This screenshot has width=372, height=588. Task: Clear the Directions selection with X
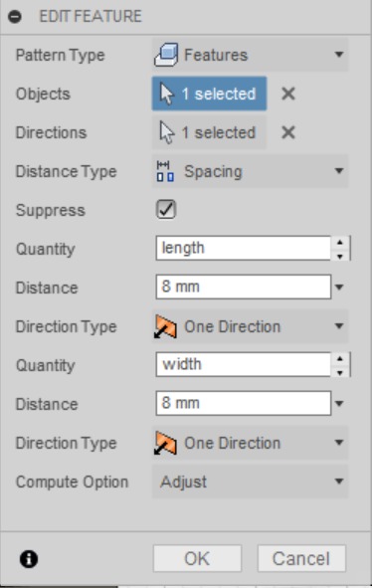point(288,132)
